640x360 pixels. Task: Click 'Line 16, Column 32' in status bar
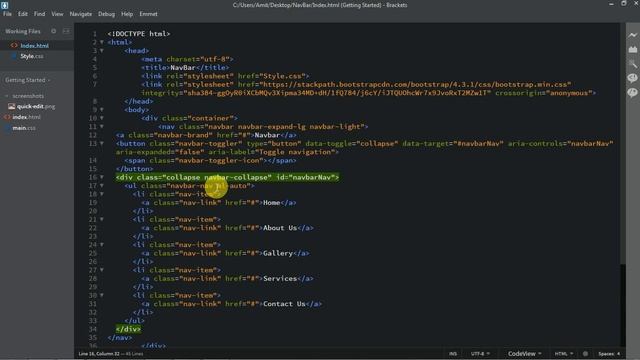(x=99, y=354)
